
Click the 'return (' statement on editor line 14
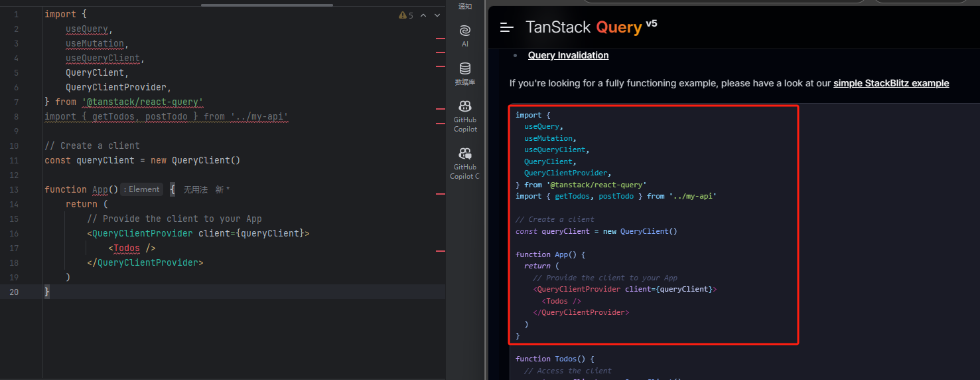pos(87,204)
